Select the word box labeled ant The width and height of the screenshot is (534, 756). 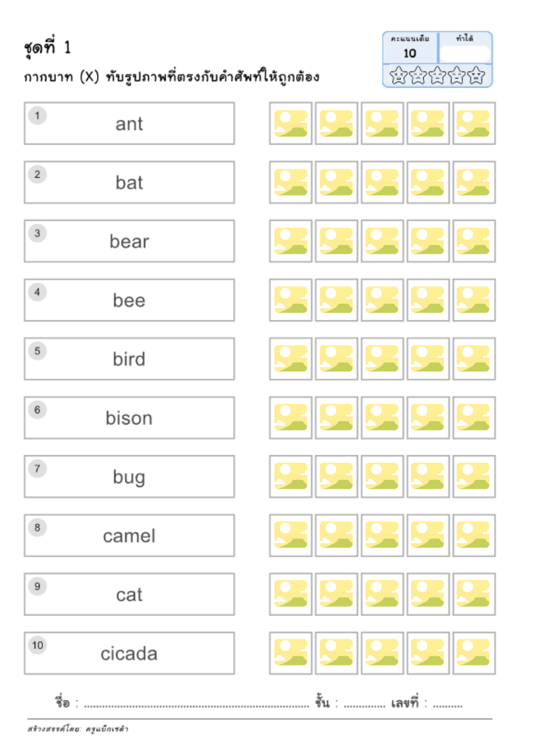(129, 124)
